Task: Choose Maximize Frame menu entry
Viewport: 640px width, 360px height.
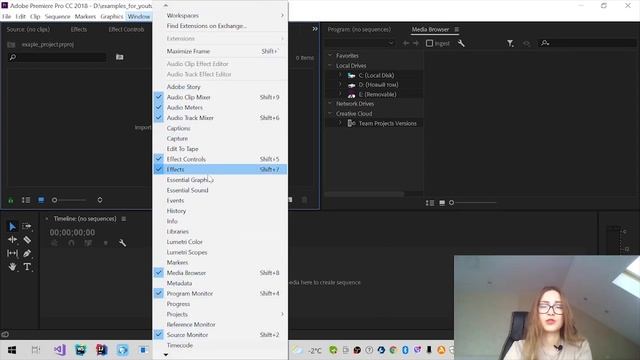Action: tap(220, 51)
